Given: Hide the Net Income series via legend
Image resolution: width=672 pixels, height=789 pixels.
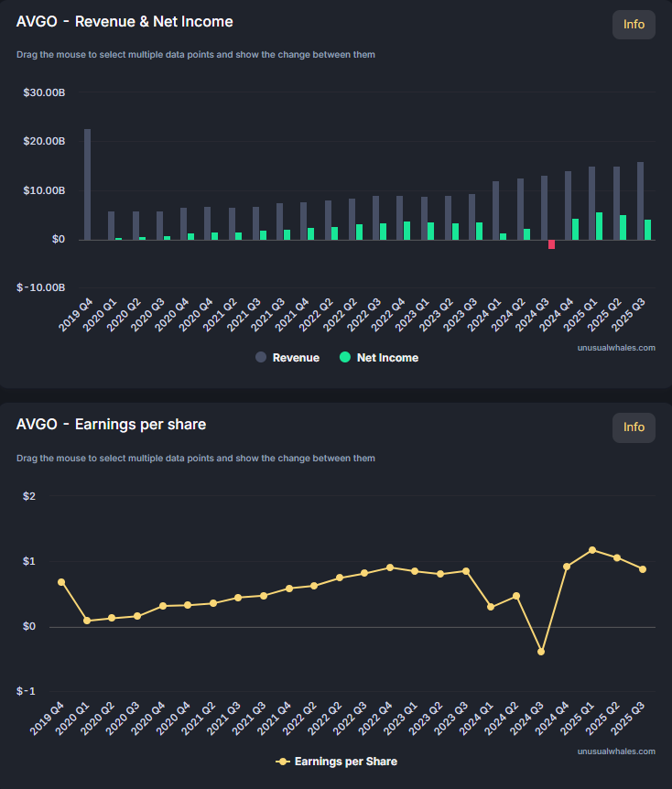Looking at the screenshot, I should pos(387,358).
